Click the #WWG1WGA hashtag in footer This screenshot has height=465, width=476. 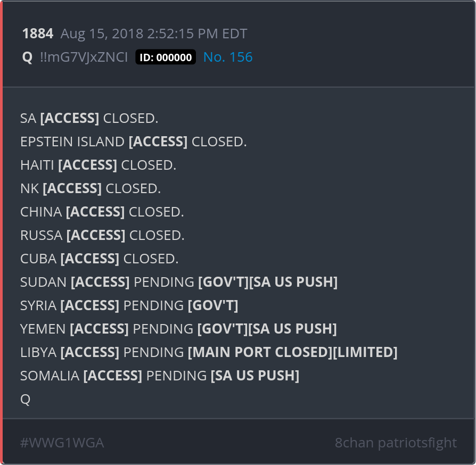[62, 443]
